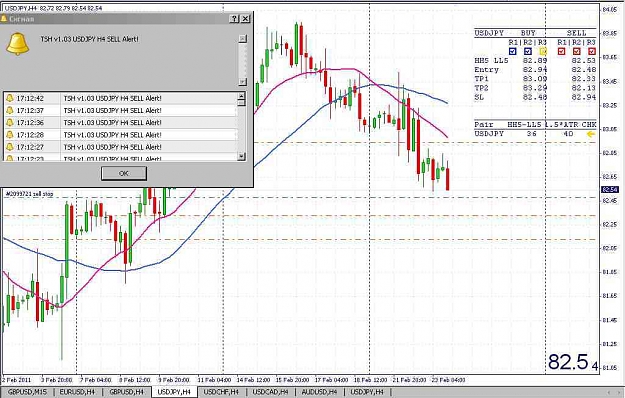Click the 'SELL' column header
The width and height of the screenshot is (625, 398).
coord(576,33)
